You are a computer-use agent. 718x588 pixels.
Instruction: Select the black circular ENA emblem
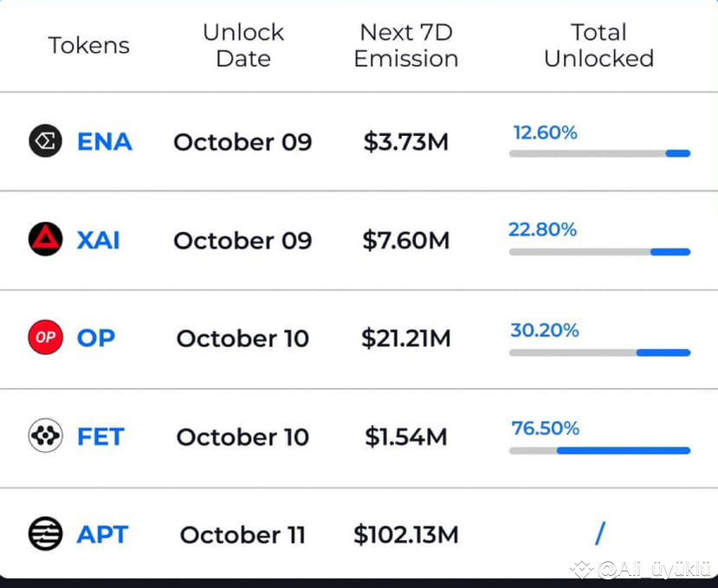[x=45, y=141]
